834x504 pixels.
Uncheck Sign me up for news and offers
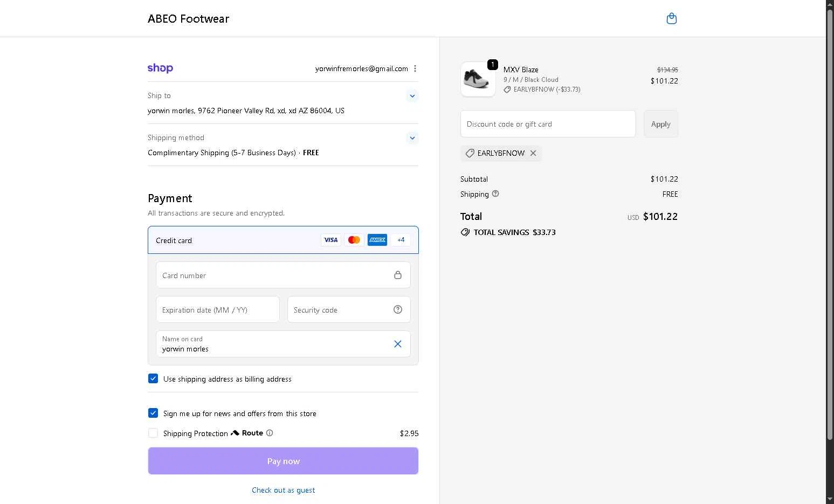[x=153, y=413]
